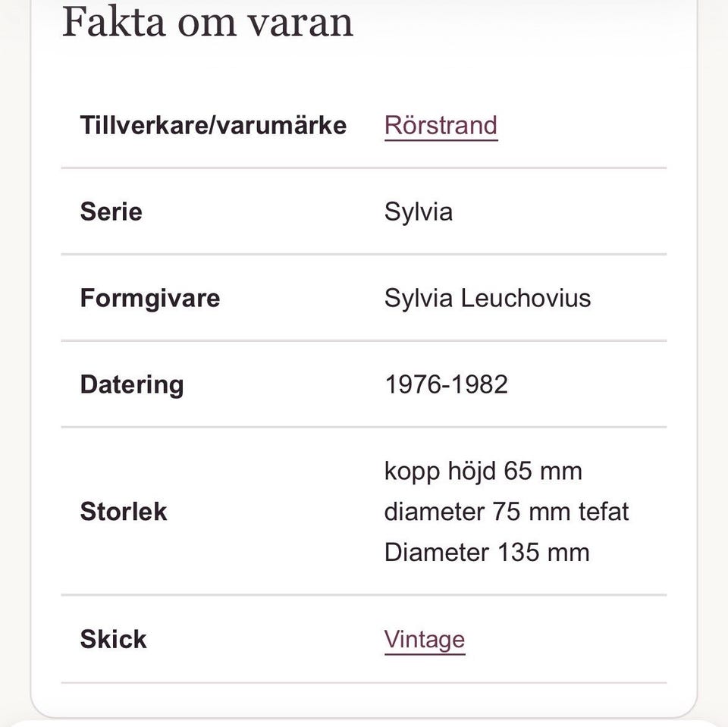Select the Sylvia series value
Viewport: 728px width, 727px height.
pos(419,212)
